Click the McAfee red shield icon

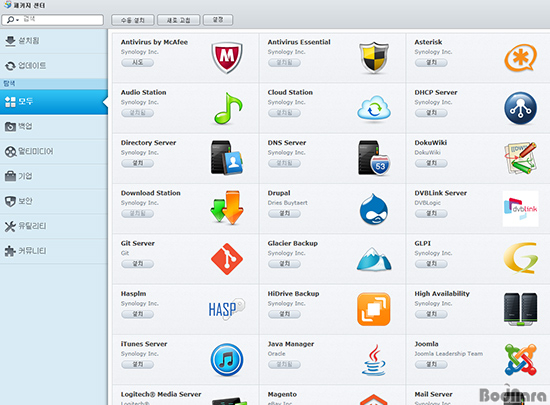[x=227, y=58]
